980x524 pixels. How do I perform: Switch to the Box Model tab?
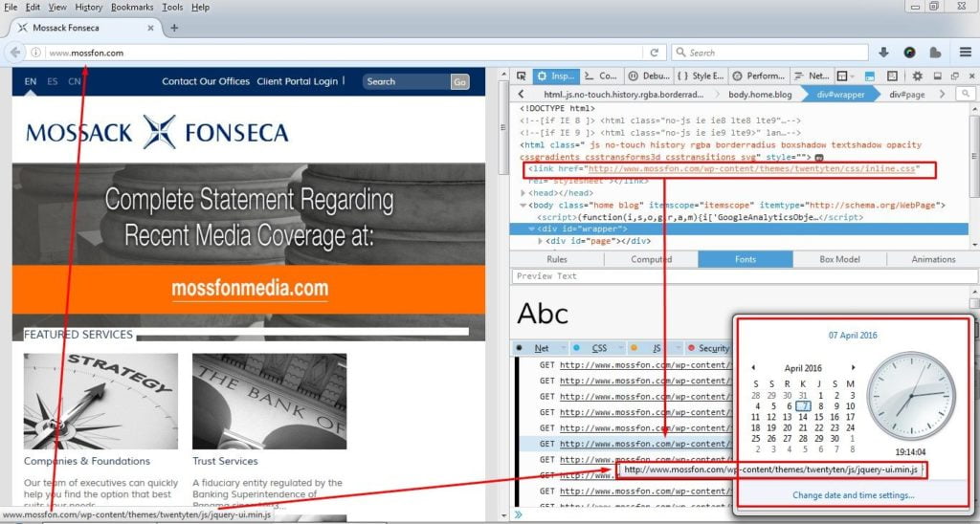tap(839, 259)
